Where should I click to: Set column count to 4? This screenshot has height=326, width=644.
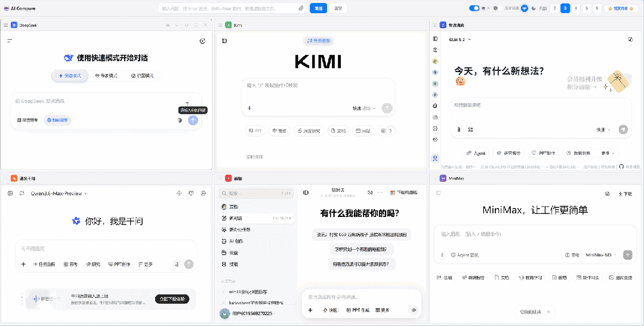click(x=576, y=8)
